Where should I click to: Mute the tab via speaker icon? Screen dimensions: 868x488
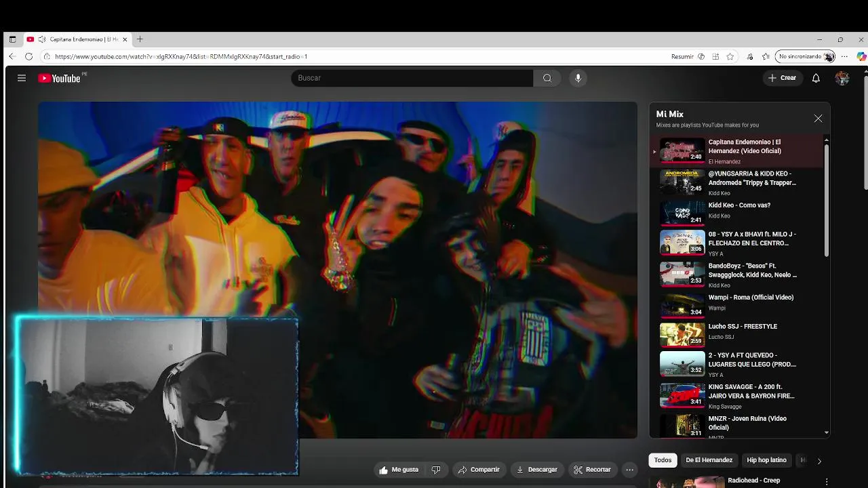pos(42,39)
